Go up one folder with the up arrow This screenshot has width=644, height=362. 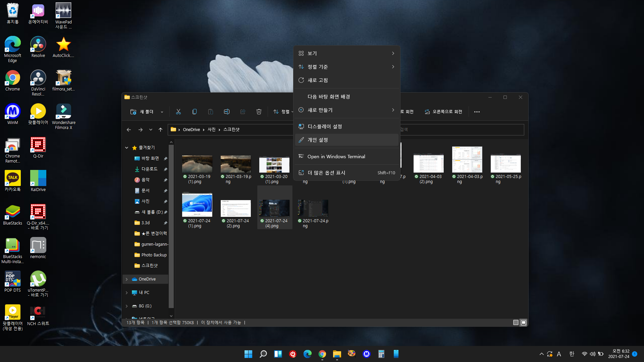160,130
